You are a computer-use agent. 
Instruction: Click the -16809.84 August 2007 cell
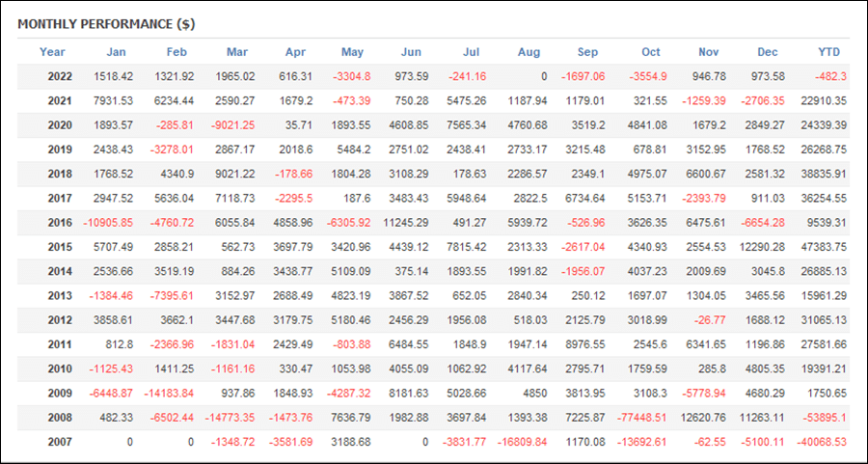pos(524,442)
